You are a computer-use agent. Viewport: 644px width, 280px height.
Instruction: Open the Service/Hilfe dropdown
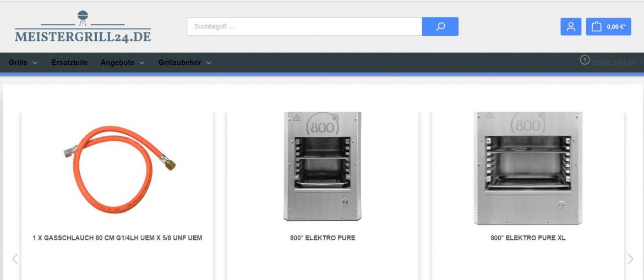coord(617,63)
